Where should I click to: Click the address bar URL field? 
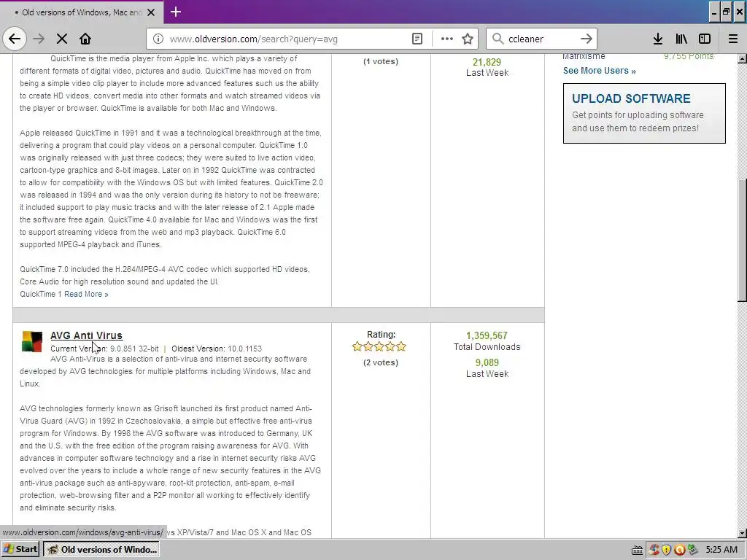point(287,39)
